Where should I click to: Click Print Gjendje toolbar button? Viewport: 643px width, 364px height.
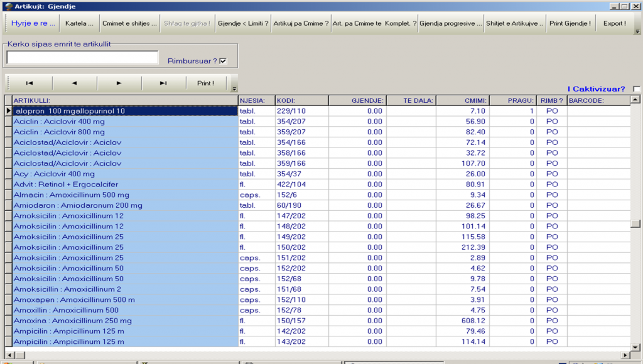pos(570,23)
